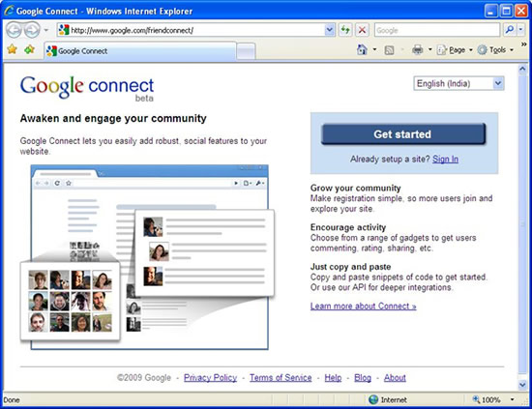Click the Help footer link
532x409 pixels.
[333, 378]
